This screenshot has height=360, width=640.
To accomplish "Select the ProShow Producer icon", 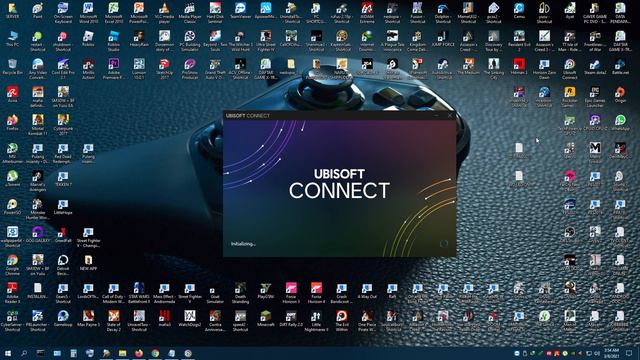I will 189,69.
